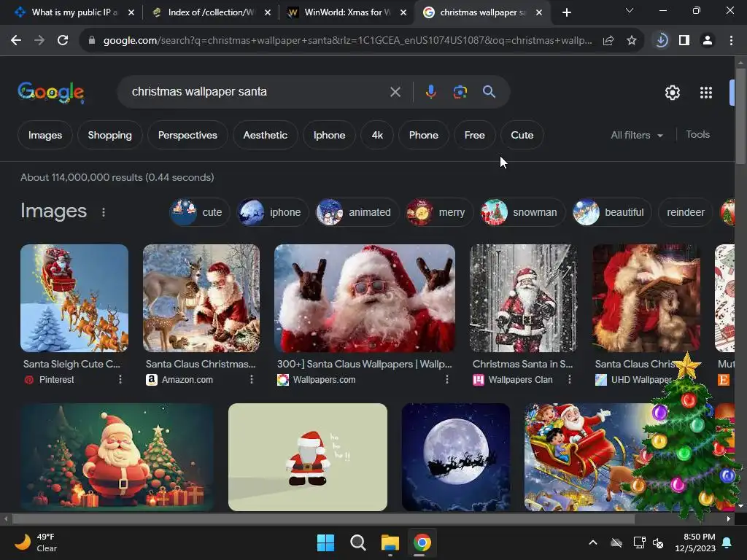Open the notification bell in system tray

(727, 542)
